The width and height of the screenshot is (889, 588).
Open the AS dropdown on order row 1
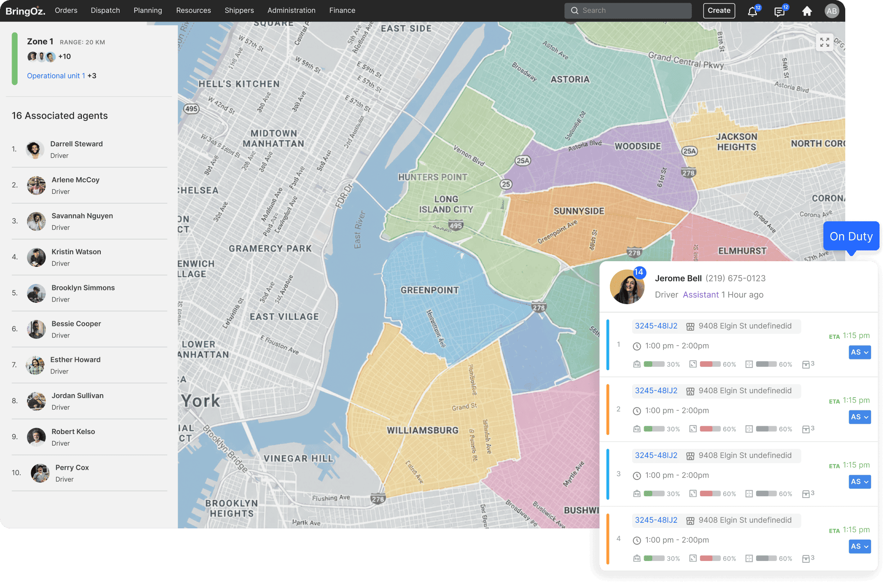coord(860,352)
